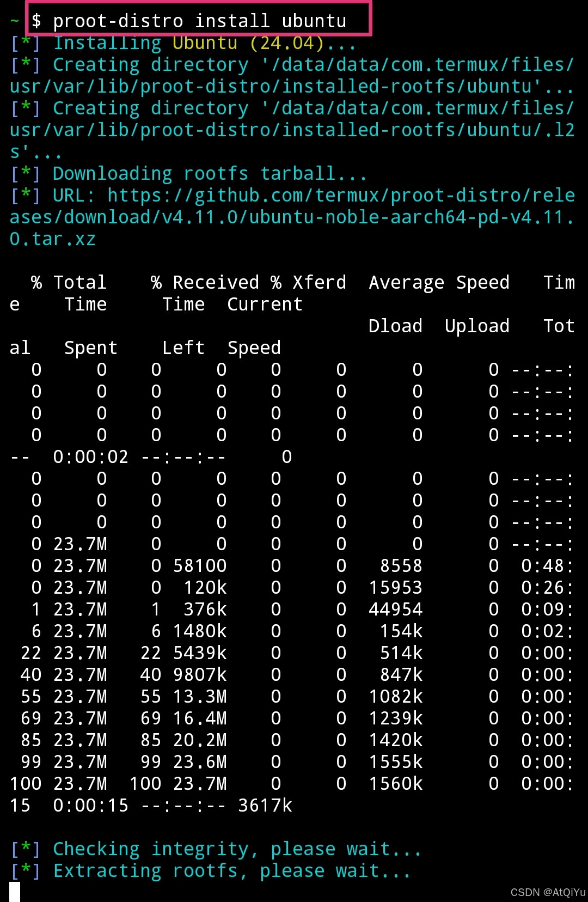Click the '1560k' final download speed
The image size is (588, 902).
396,783
